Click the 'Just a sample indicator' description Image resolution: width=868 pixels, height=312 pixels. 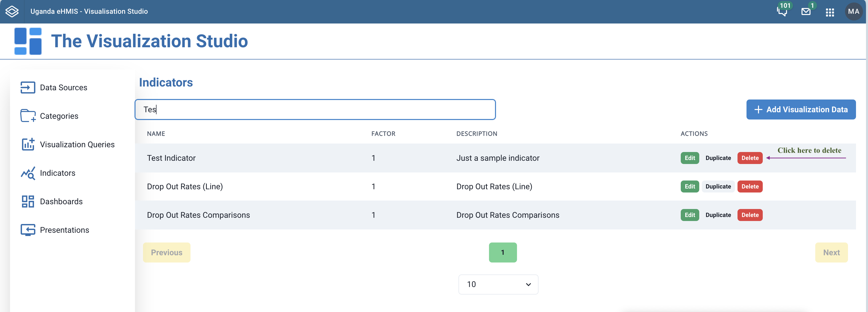pos(498,158)
